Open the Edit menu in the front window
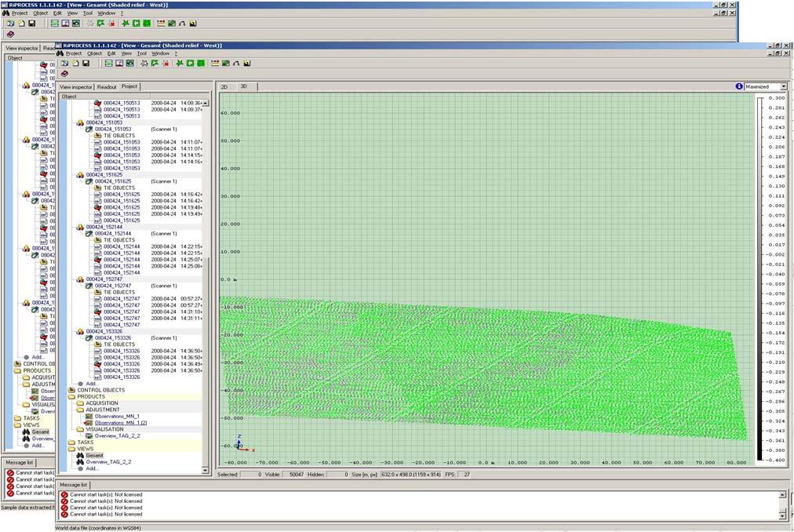 point(111,53)
